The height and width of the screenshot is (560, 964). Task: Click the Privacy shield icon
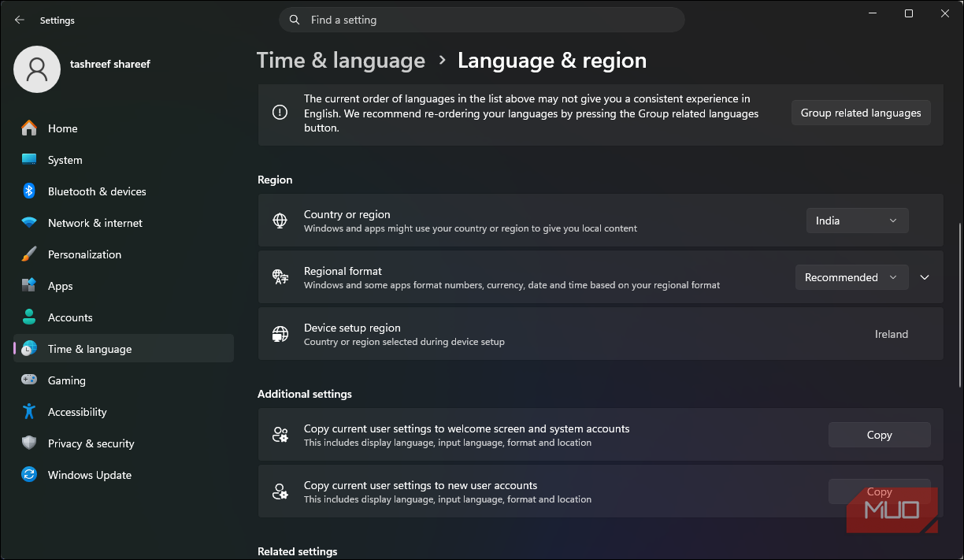[29, 443]
